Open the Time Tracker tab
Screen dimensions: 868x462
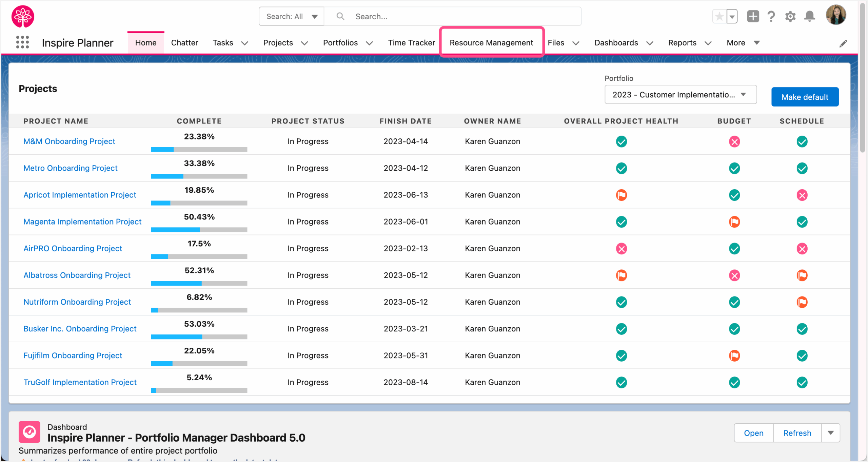pyautogui.click(x=411, y=43)
